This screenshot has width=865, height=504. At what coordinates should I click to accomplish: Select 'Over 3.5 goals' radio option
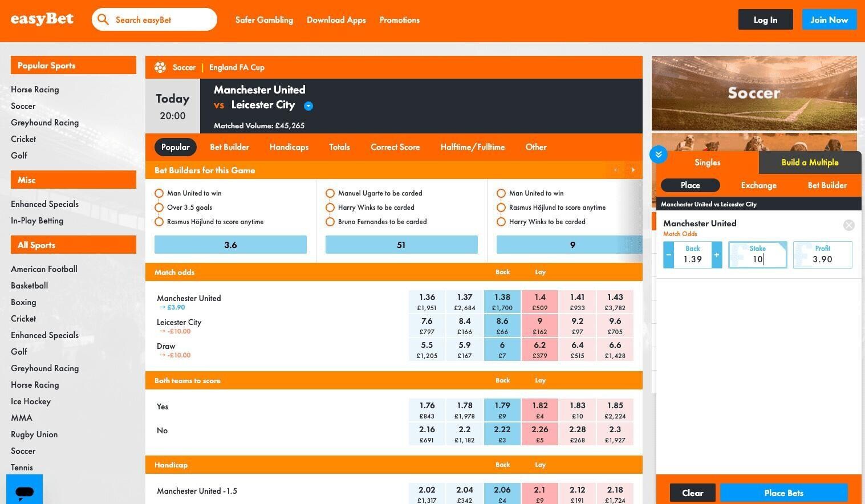pos(159,208)
